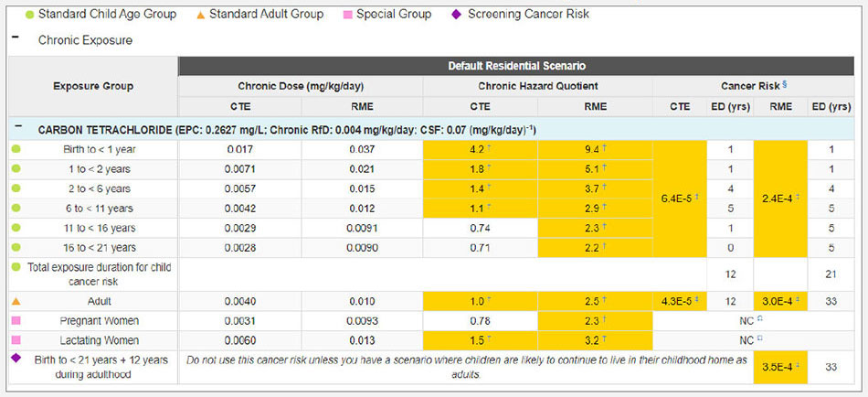Click the orange triangle icon beside Adult
Screen dimensions: 868x397
(16, 302)
